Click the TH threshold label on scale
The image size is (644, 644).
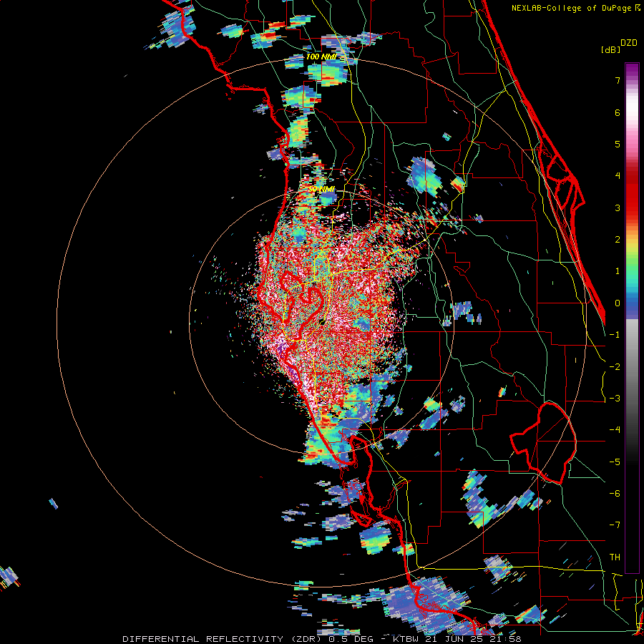pyautogui.click(x=615, y=557)
